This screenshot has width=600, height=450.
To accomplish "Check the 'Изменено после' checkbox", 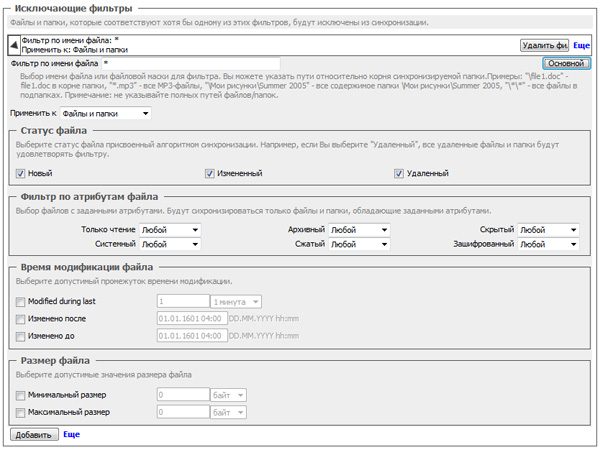I will pyautogui.click(x=21, y=318).
